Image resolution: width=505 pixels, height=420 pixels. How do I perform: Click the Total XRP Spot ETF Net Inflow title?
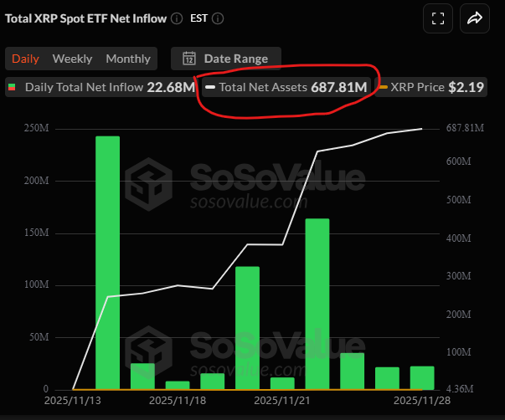tap(86, 18)
